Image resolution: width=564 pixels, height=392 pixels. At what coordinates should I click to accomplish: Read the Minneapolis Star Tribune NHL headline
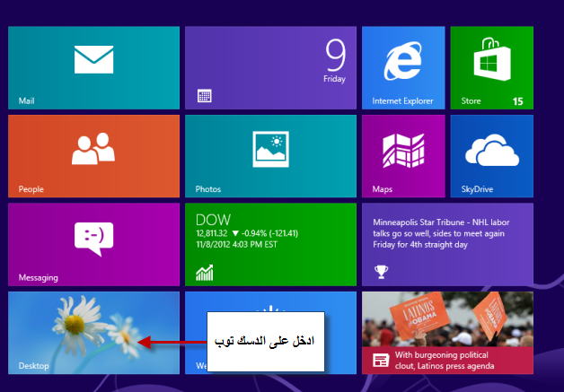[446, 231]
